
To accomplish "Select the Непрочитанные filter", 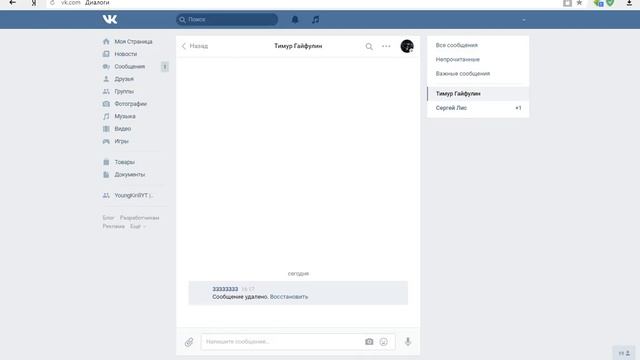I will [x=458, y=60].
